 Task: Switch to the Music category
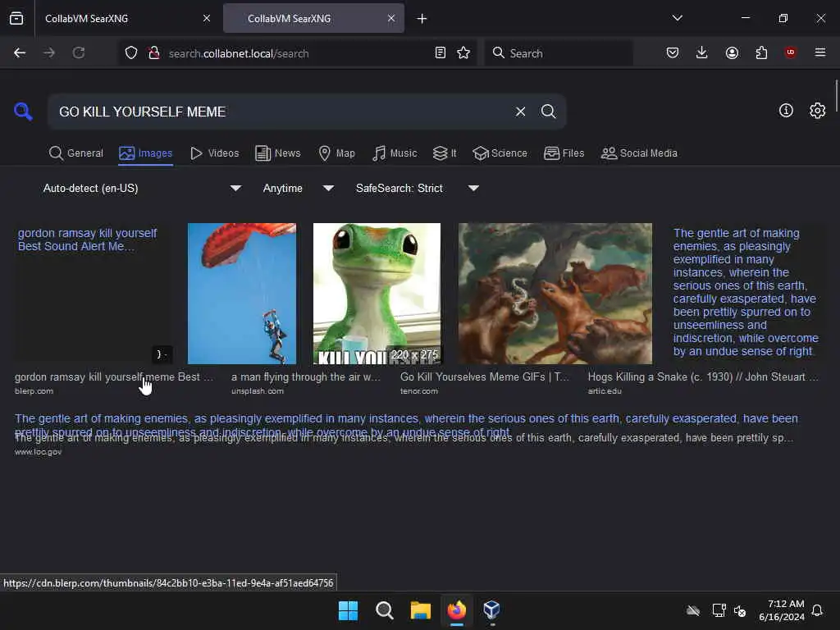point(395,153)
